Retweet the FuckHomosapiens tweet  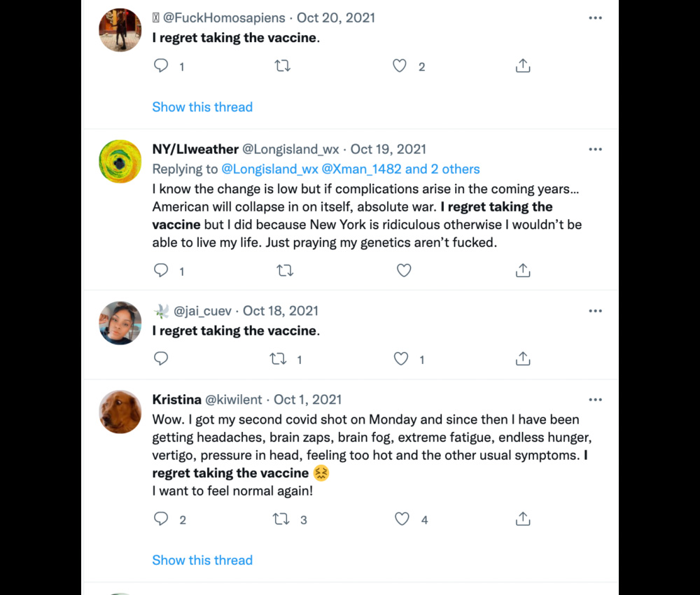click(x=283, y=66)
